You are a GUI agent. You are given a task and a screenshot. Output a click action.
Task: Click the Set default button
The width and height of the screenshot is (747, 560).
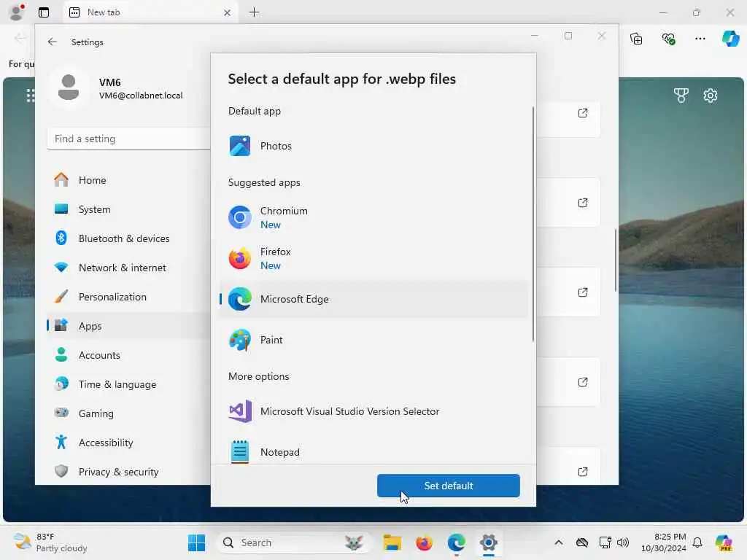click(449, 486)
